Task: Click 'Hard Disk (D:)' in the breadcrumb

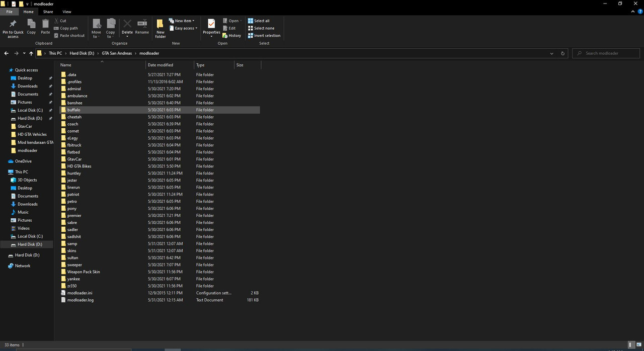Action: 82,53
